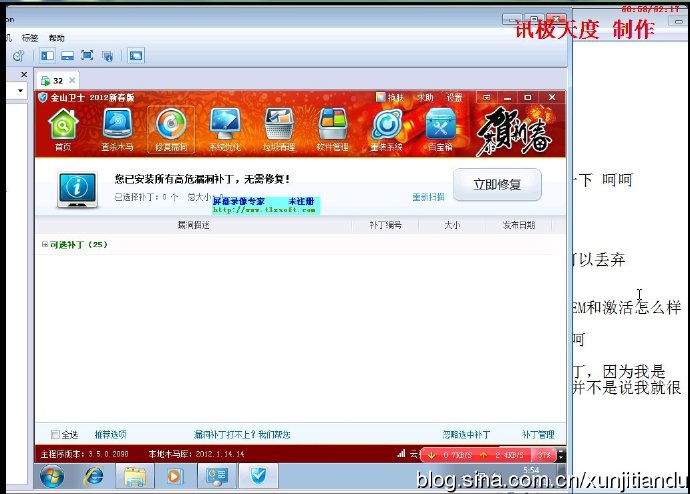Click the control panel taskbar icon
Image resolution: width=690 pixels, height=494 pixels.
pos(216,476)
